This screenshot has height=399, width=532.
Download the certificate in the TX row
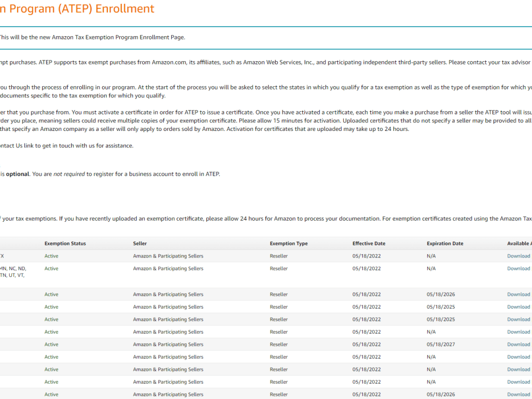[x=518, y=256]
